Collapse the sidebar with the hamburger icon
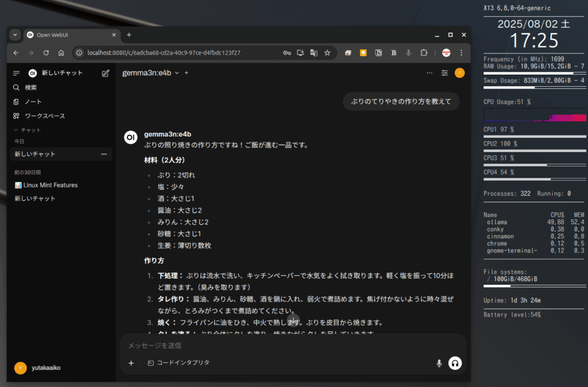 (x=16, y=73)
